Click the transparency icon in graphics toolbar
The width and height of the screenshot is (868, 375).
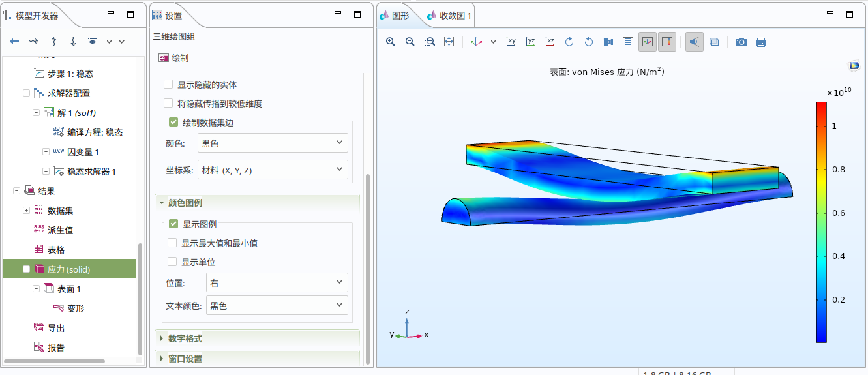click(x=714, y=42)
